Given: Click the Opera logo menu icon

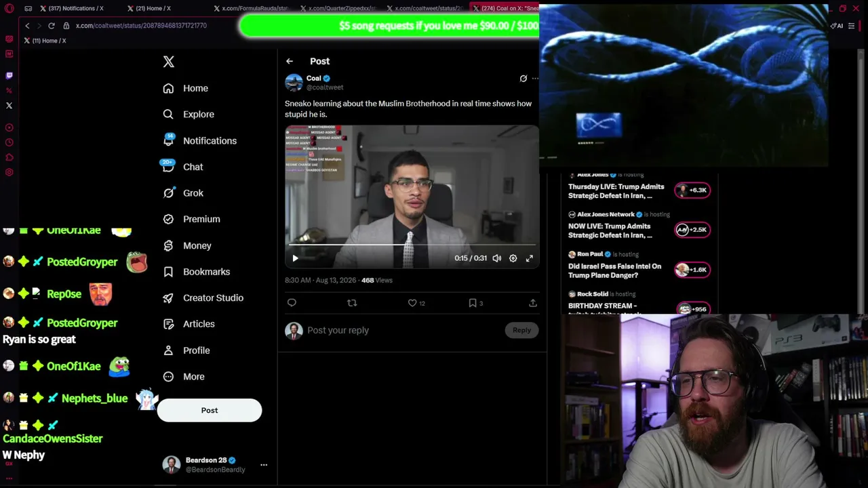Looking at the screenshot, I should pos(9,9).
